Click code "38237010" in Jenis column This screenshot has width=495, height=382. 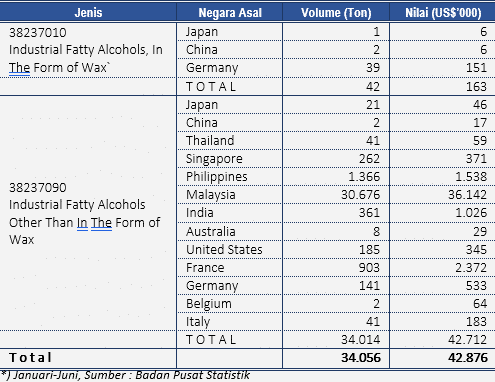coord(38,33)
